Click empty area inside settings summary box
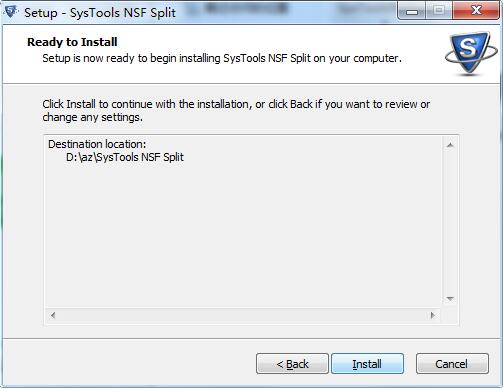Screen dimensions: 503x388 click(x=243, y=233)
